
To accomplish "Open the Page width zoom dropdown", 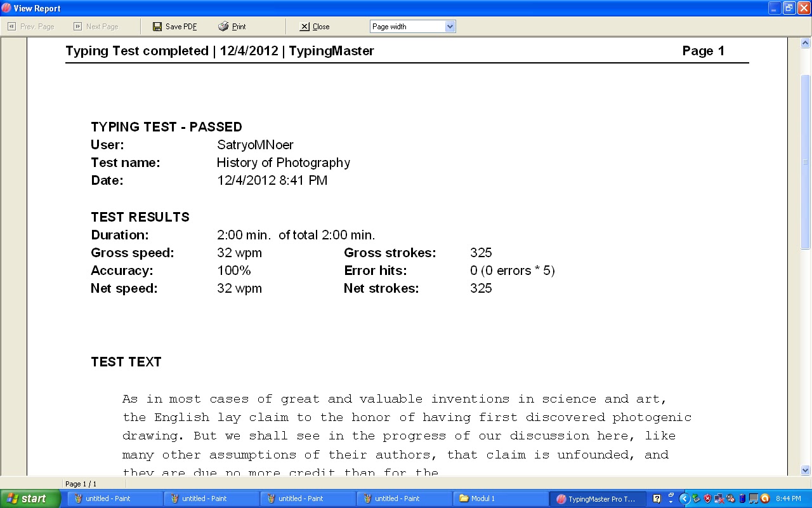I will (450, 27).
